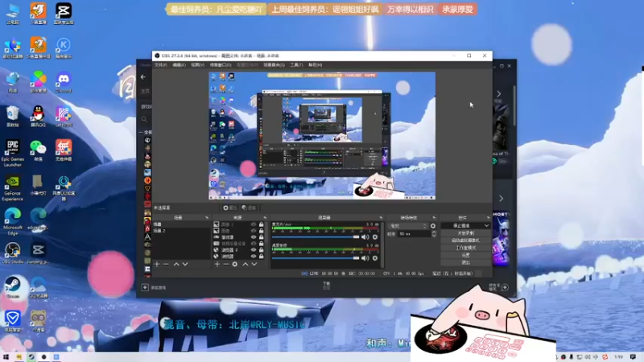Open 设置 from the Controls panel
The height and width of the screenshot is (362, 644).
point(466,255)
